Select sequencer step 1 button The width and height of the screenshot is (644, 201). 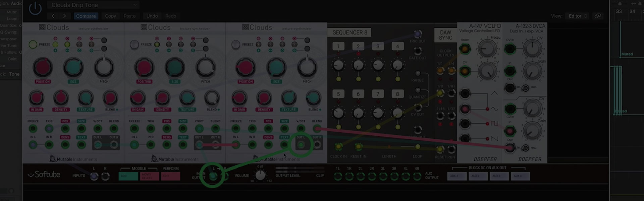(x=338, y=46)
